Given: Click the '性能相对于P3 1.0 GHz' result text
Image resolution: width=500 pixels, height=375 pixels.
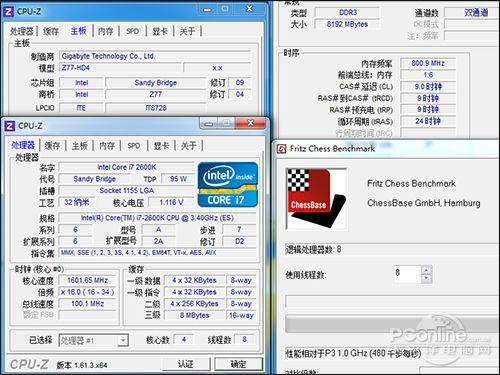Looking at the screenshot, I should [x=353, y=353].
